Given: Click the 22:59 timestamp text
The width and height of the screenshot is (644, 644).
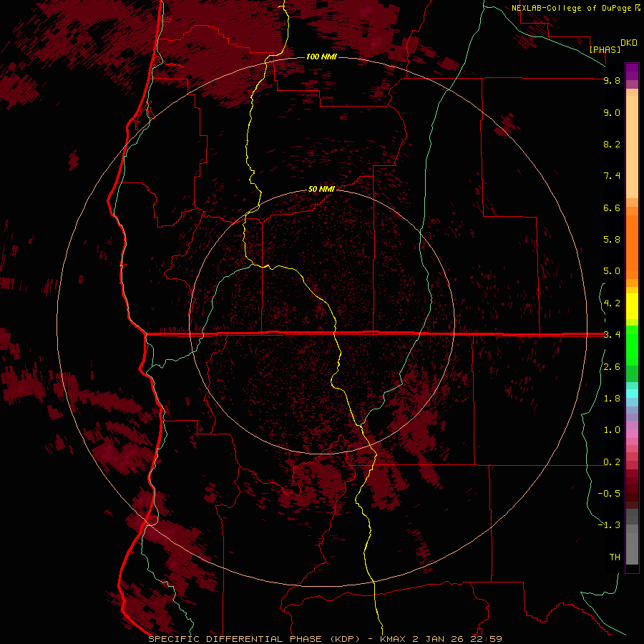Looking at the screenshot, I should 487,639.
